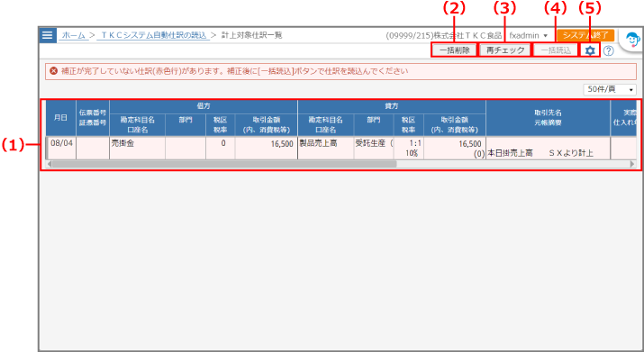Click the error icon in the red alert message
Screen dimensions: 644x352
53,71
